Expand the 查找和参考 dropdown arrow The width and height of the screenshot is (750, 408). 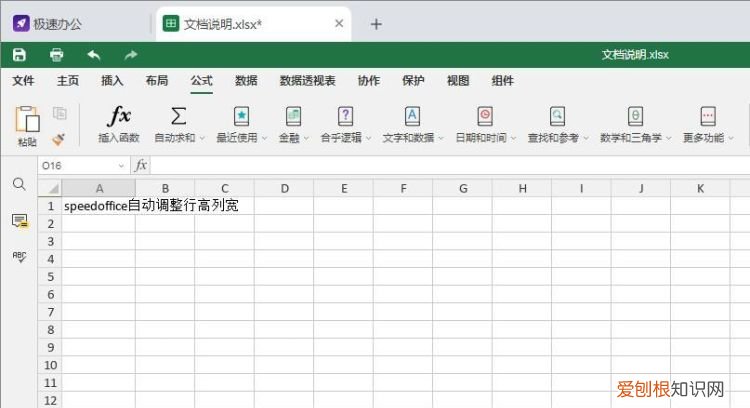pos(586,138)
